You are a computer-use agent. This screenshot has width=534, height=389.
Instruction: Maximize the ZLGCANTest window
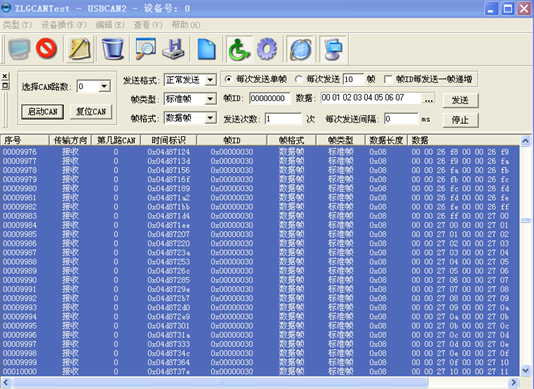coord(508,9)
